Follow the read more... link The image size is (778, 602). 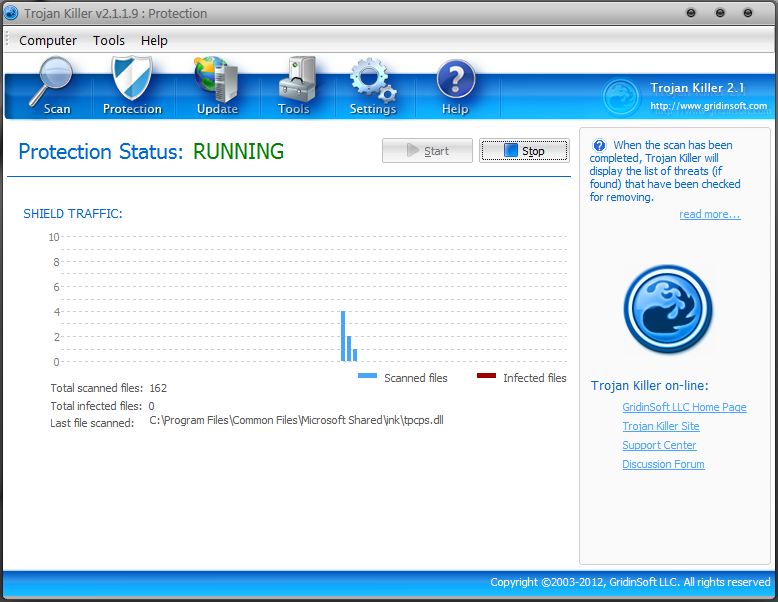coord(710,214)
